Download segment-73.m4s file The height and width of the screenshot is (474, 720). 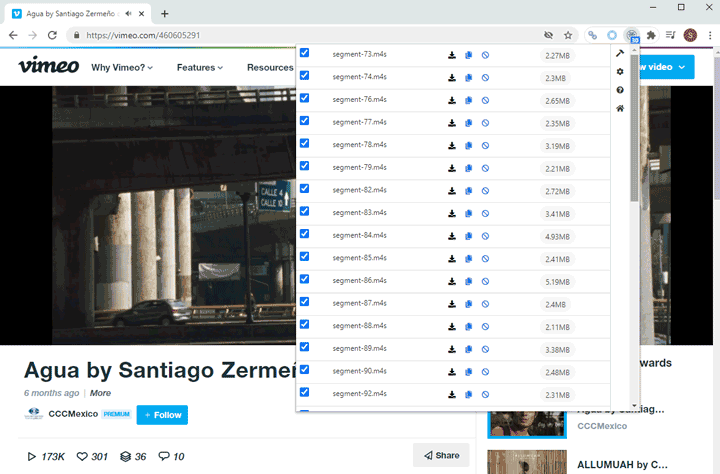pos(452,55)
